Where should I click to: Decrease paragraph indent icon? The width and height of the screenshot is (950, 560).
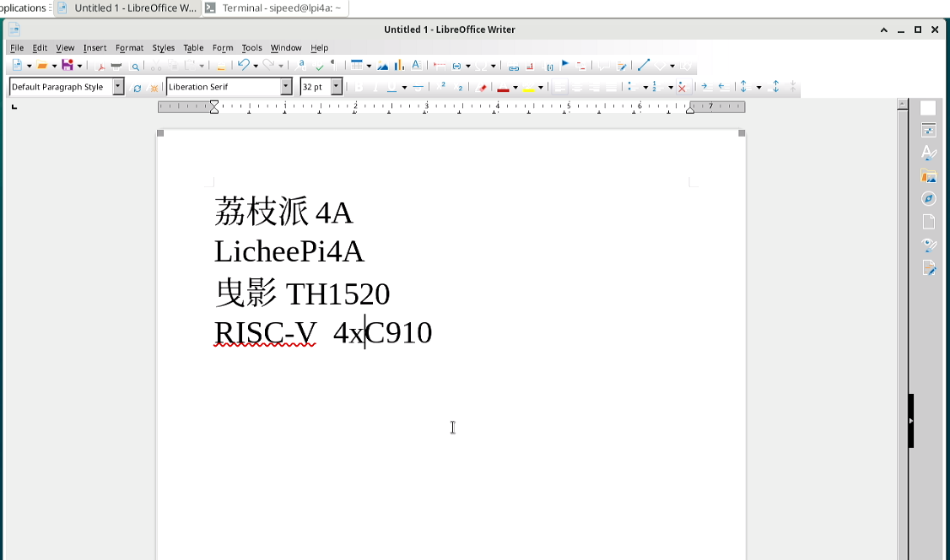pos(722,87)
